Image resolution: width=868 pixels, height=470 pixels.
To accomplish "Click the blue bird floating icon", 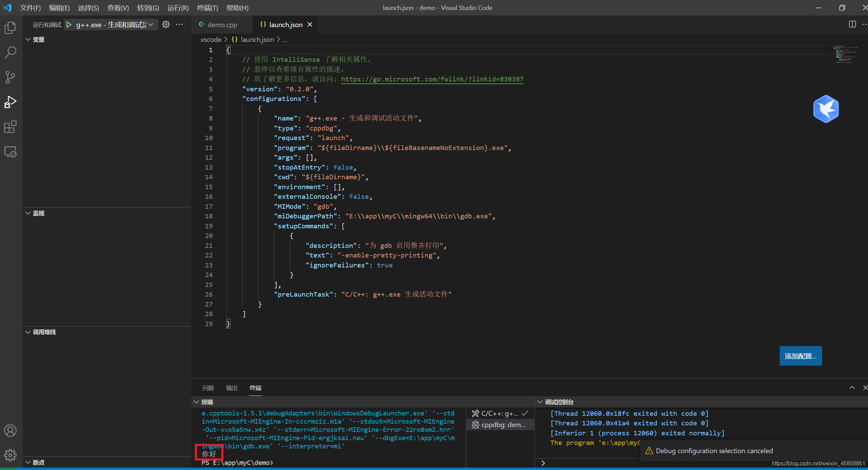I will click(826, 109).
